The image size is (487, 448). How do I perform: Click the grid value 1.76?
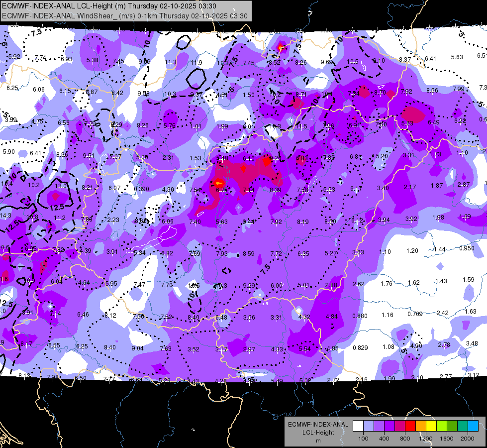pyautogui.click(x=387, y=284)
